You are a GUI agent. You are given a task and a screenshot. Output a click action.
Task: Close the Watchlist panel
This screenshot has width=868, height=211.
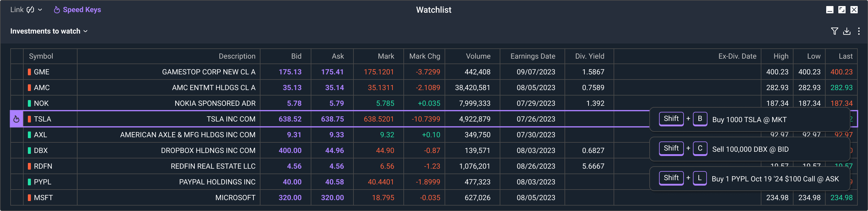[x=854, y=10]
